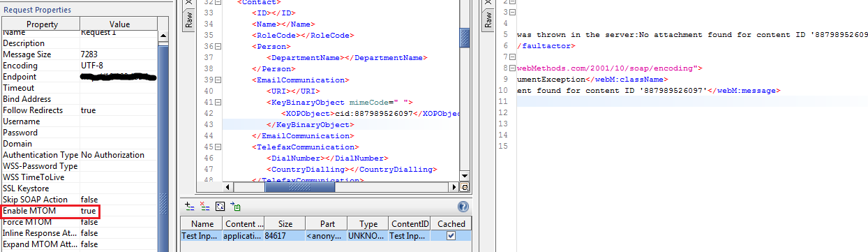The height and width of the screenshot is (252, 868).
Task: Select the Skip SOAP Action property row
Action: (80, 200)
